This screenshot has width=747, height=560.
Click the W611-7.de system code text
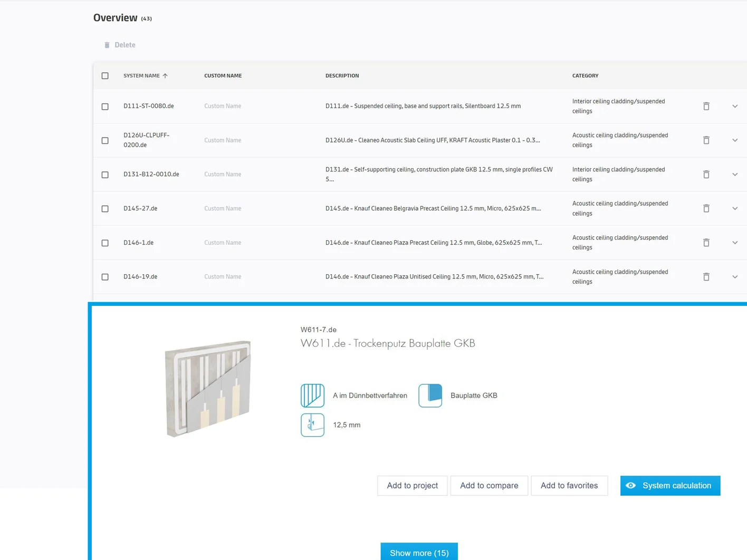pos(319,330)
